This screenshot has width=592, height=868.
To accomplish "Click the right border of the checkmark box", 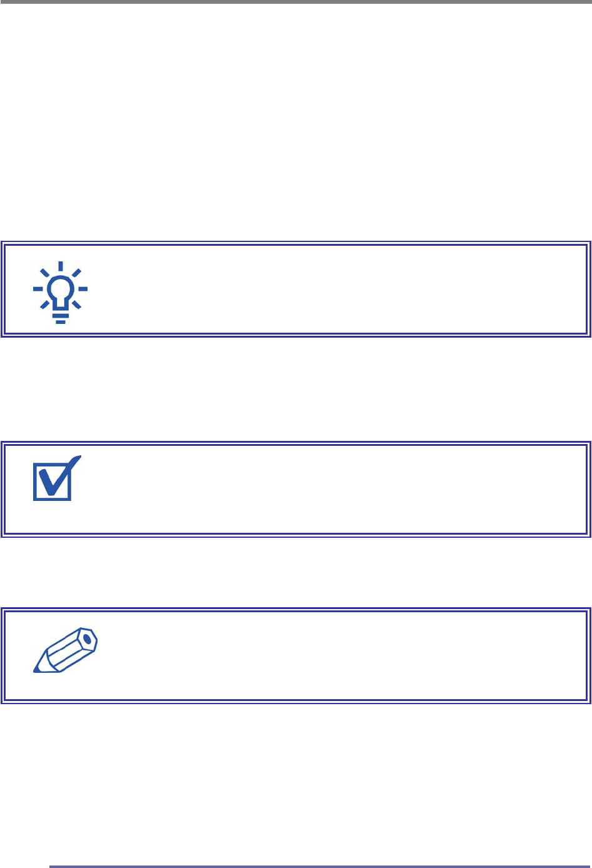I will point(588,489).
